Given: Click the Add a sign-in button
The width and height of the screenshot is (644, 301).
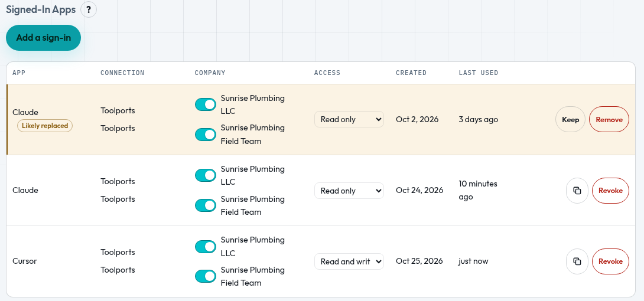Looking at the screenshot, I should click(x=44, y=38).
